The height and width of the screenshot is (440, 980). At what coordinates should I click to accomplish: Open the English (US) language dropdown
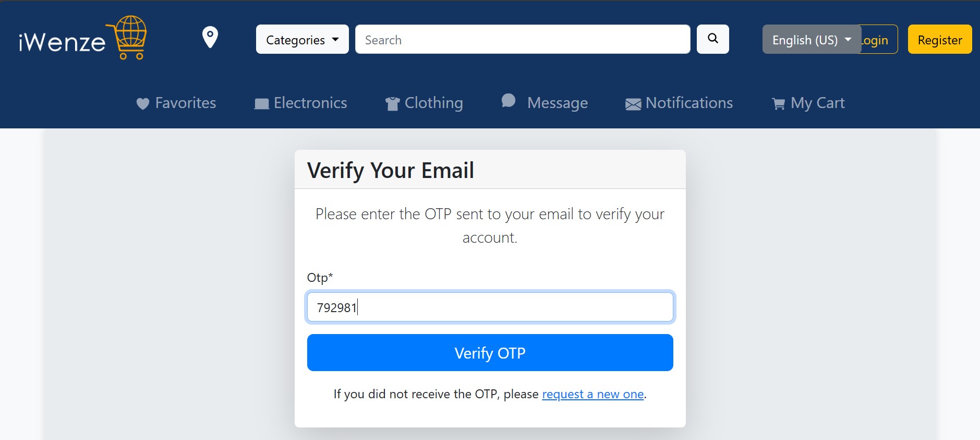pyautogui.click(x=812, y=39)
